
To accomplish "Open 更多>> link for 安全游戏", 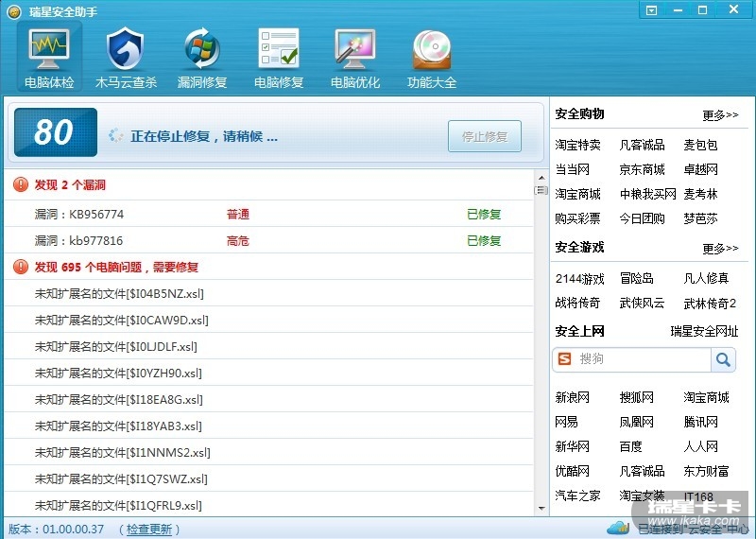I will coord(720,248).
